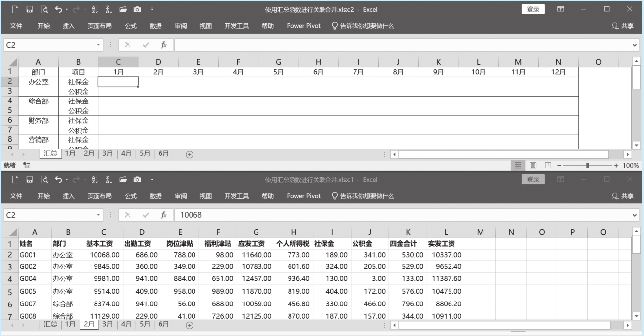The width and height of the screenshot is (644, 336).
Task: Click Print Preview icon in top window toolbar
Action: coord(44,9)
